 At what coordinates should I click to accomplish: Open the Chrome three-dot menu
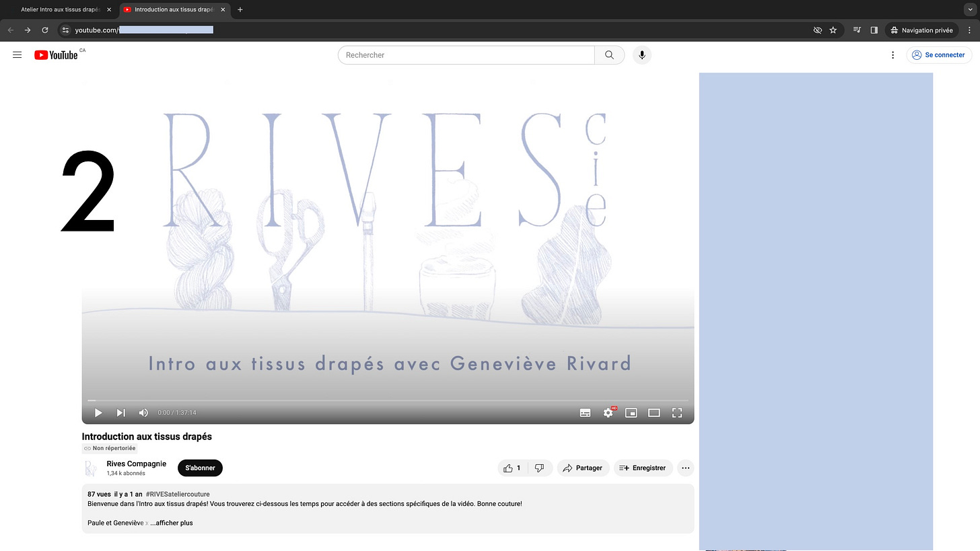[x=969, y=30]
